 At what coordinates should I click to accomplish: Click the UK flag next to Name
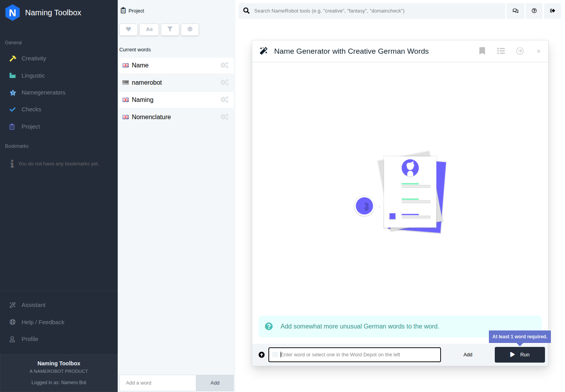[x=126, y=65]
